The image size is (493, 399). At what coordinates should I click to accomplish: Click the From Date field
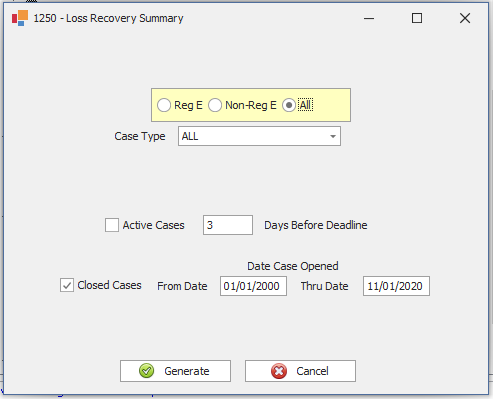[253, 286]
